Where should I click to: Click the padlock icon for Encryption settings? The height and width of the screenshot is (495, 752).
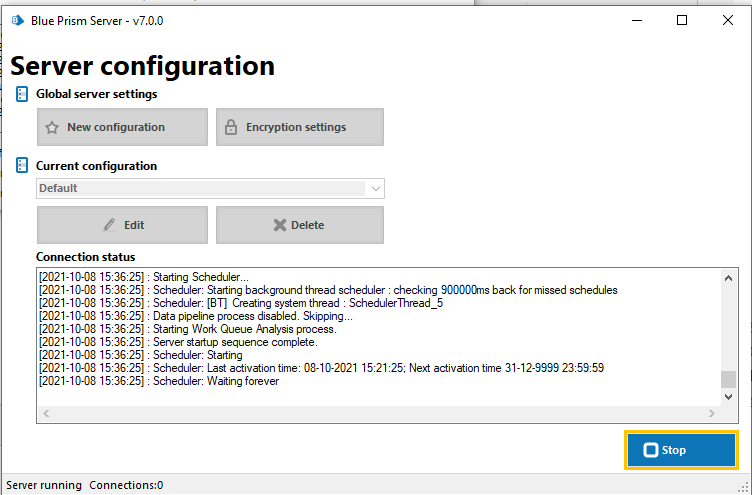pos(231,128)
